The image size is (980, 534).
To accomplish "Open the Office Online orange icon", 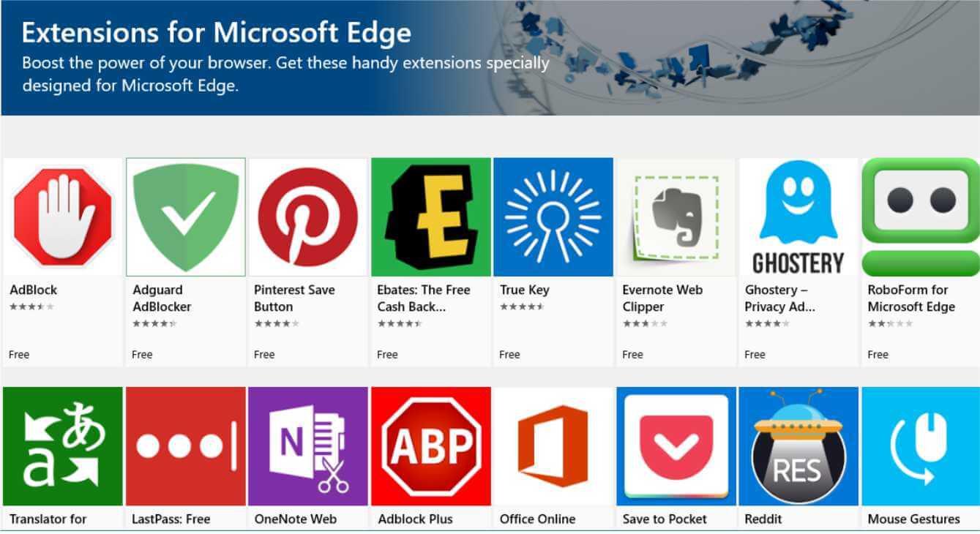I will click(553, 446).
